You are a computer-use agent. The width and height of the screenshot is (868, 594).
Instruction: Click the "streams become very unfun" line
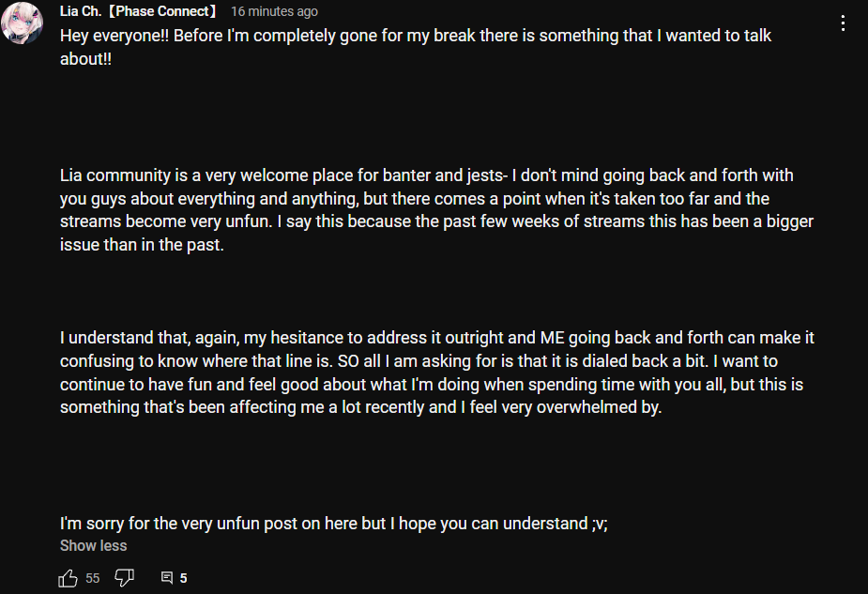(x=436, y=221)
